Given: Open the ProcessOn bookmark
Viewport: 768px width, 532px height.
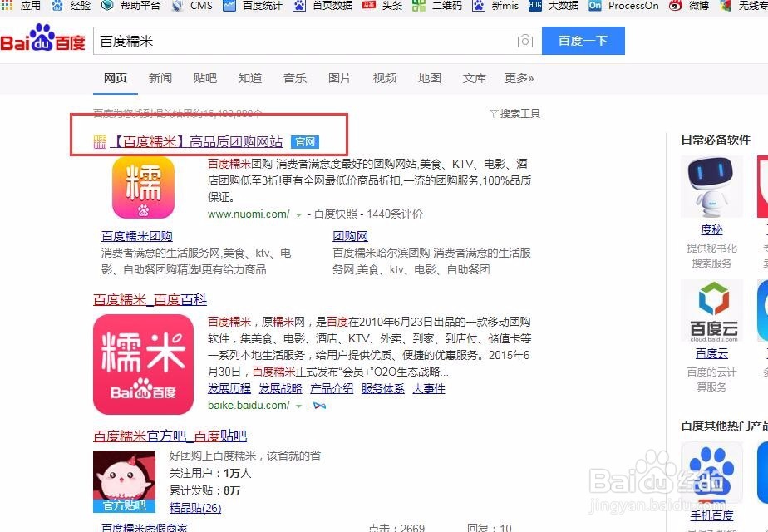Looking at the screenshot, I should tap(623, 5).
